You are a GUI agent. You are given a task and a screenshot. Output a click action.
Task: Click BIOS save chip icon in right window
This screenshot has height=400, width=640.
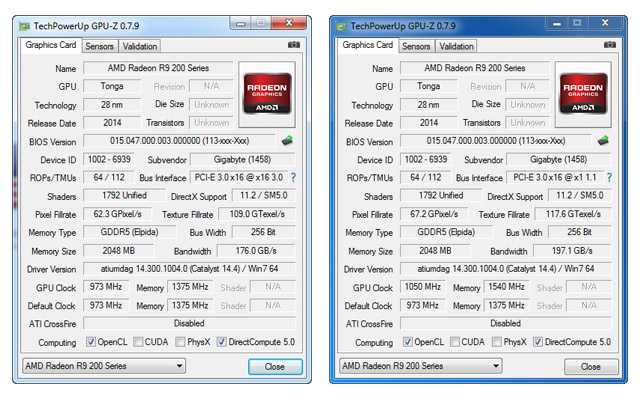604,141
